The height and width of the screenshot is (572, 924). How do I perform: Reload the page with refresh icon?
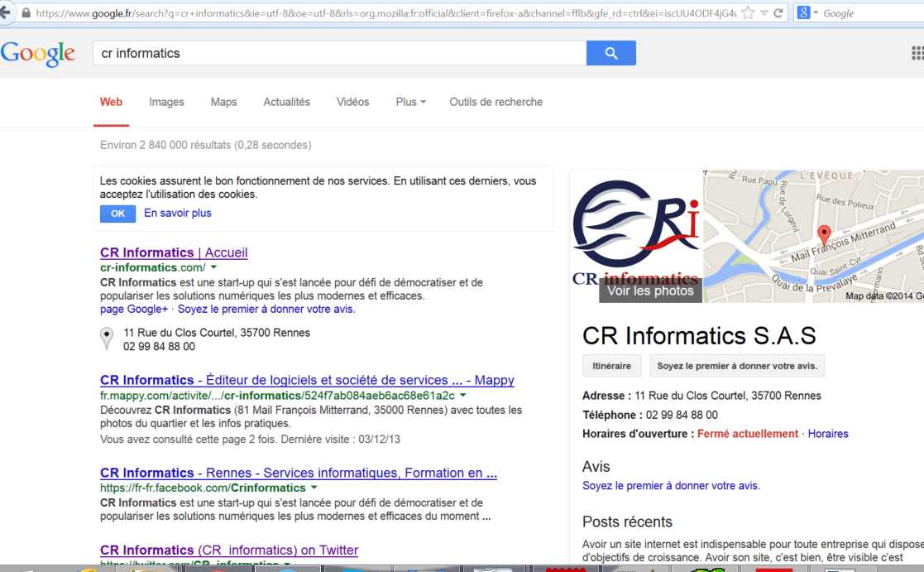(x=778, y=12)
